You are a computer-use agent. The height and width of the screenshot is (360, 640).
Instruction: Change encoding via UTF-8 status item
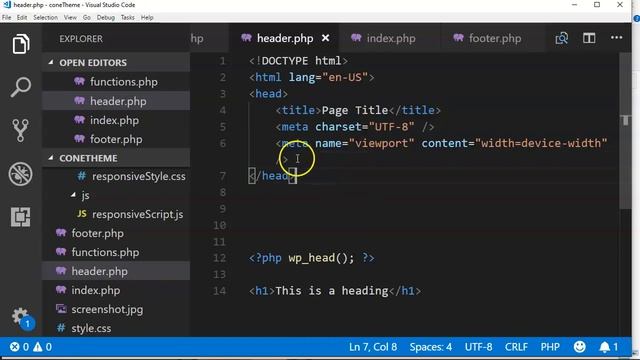coord(478,347)
